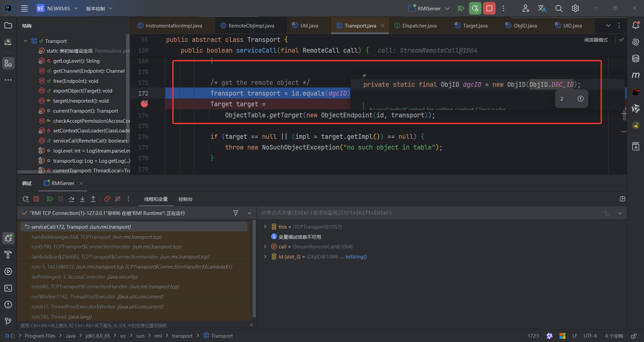The image size is (644, 342).
Task: Open the Problems tool window
Action: [x=8, y=304]
